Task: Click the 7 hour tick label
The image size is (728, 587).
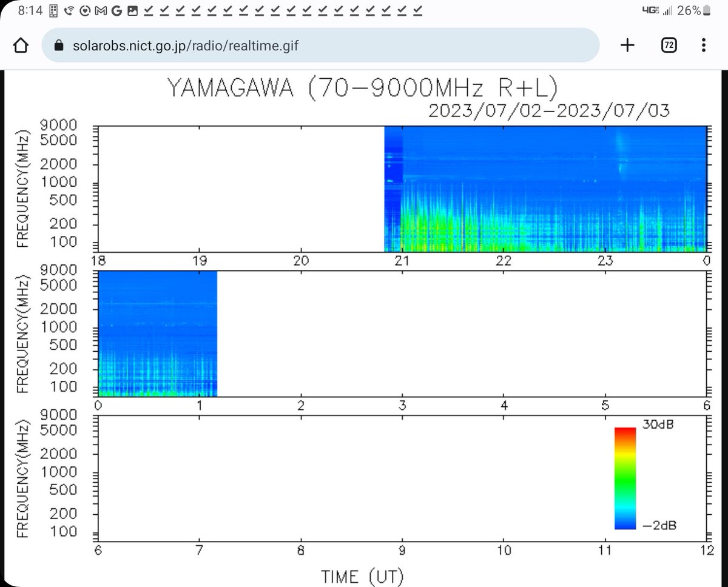Action: tap(199, 551)
